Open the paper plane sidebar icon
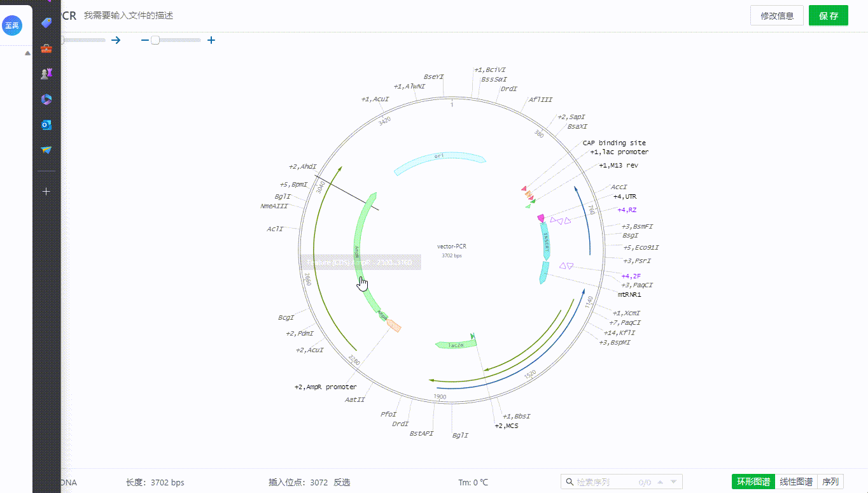This screenshot has height=493, width=868. 46,150
